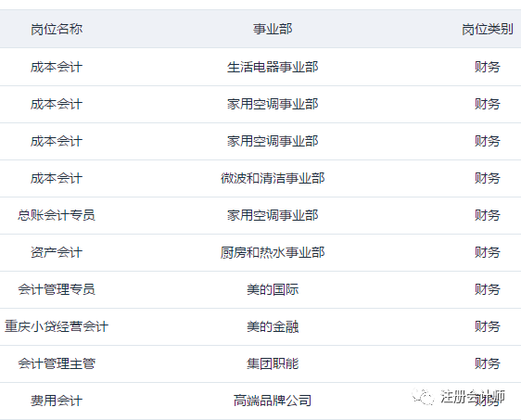Click the WeChat logo icon in watermark

423,397
